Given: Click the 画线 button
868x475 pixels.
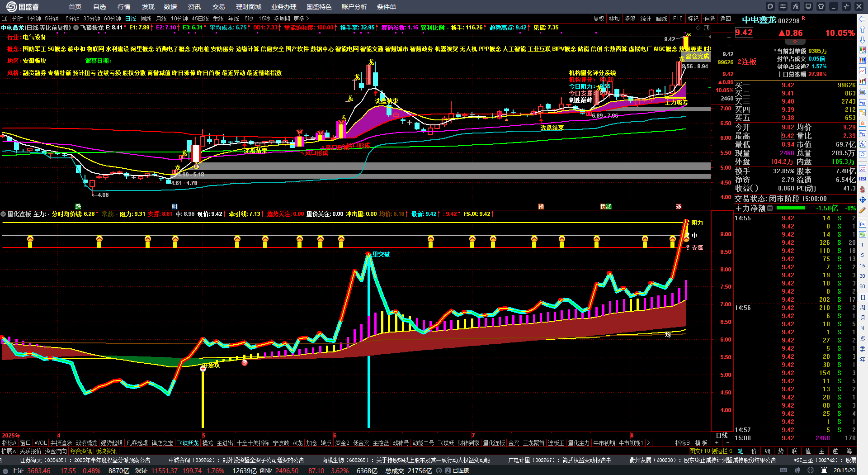Looking at the screenshot, I should click(662, 19).
